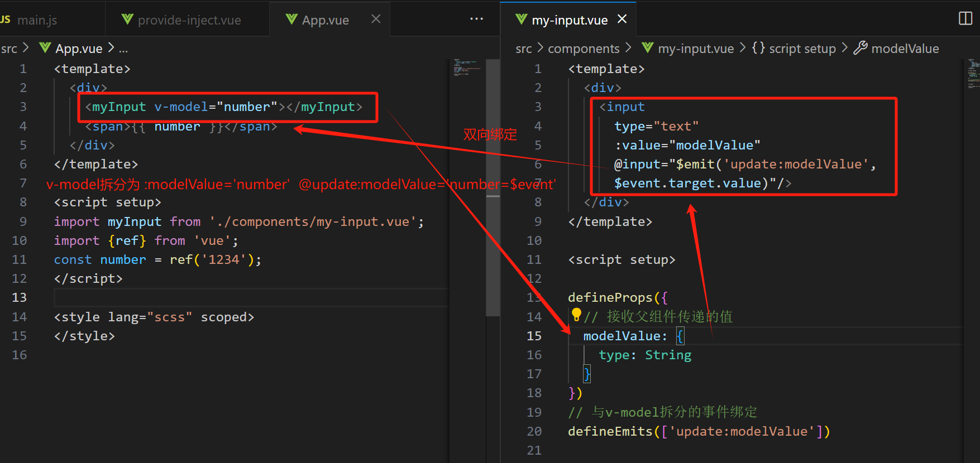Close the App.vue tab
Image resolution: width=980 pixels, height=463 pixels.
pyautogui.click(x=376, y=19)
